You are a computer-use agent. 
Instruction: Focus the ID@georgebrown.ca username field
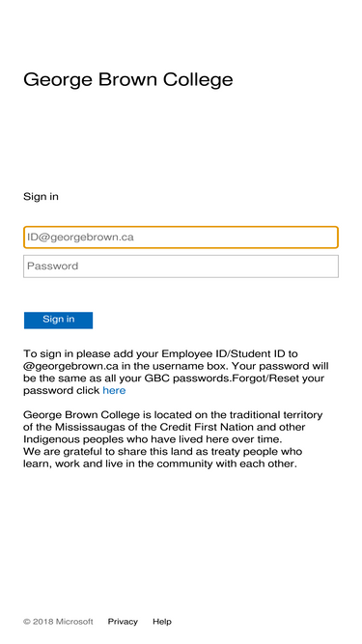[181, 238]
